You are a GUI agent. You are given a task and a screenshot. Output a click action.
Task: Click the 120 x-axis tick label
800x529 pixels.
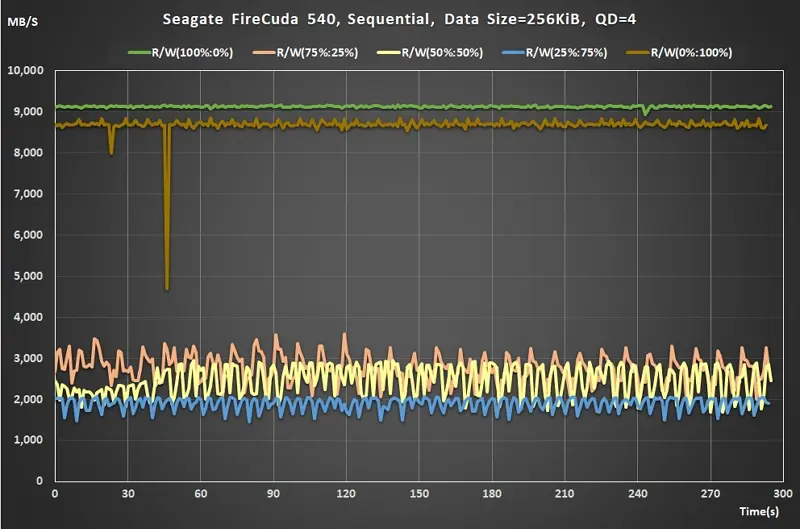pos(346,494)
